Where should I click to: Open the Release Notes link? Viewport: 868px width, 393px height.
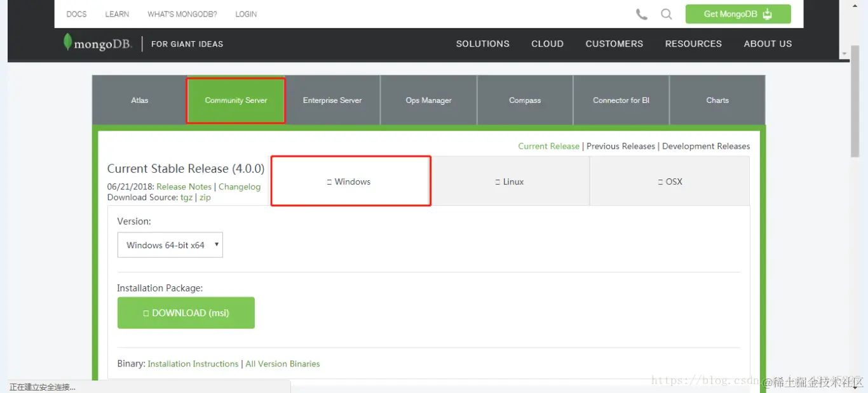[184, 187]
